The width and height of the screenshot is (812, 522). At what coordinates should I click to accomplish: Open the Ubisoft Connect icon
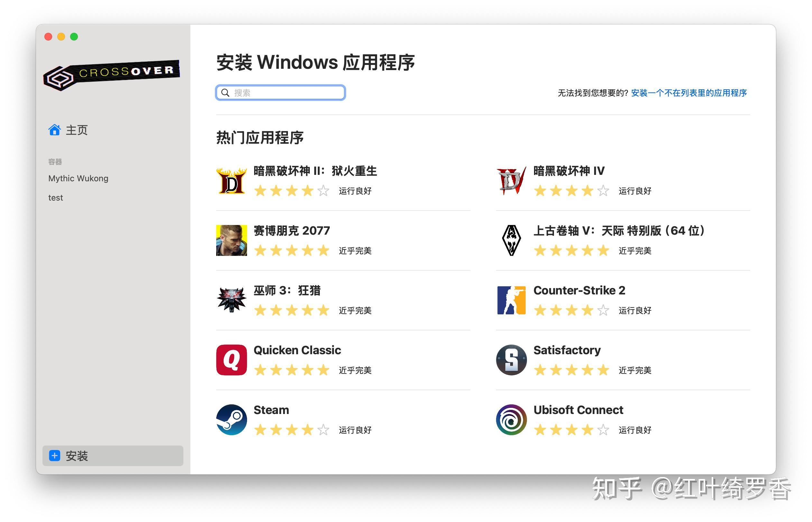click(x=511, y=420)
